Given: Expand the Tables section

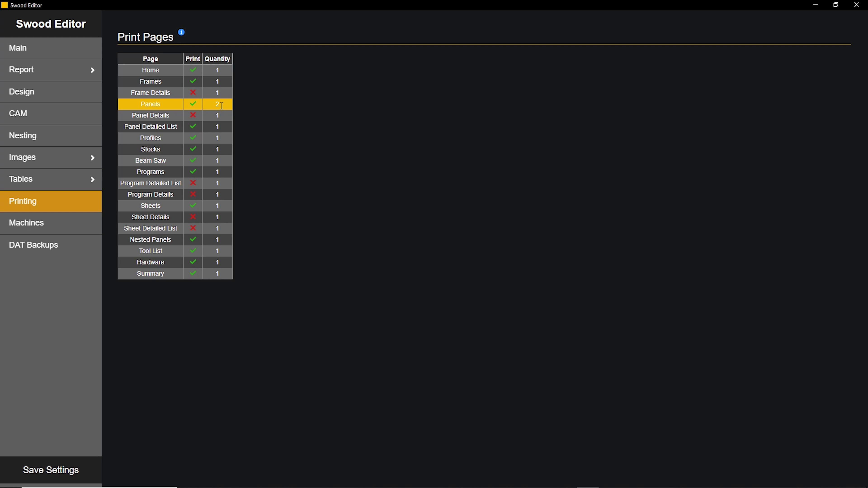Looking at the screenshot, I should pyautogui.click(x=51, y=179).
